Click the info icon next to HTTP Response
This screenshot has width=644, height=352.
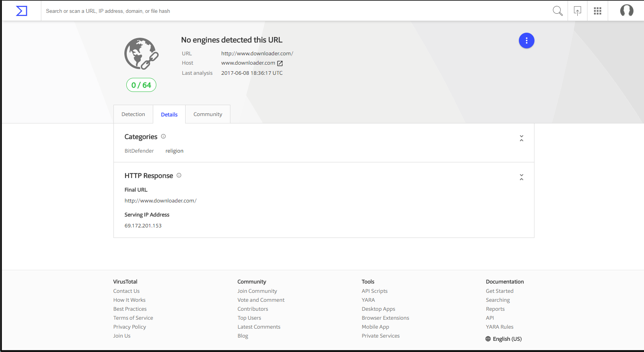(179, 175)
